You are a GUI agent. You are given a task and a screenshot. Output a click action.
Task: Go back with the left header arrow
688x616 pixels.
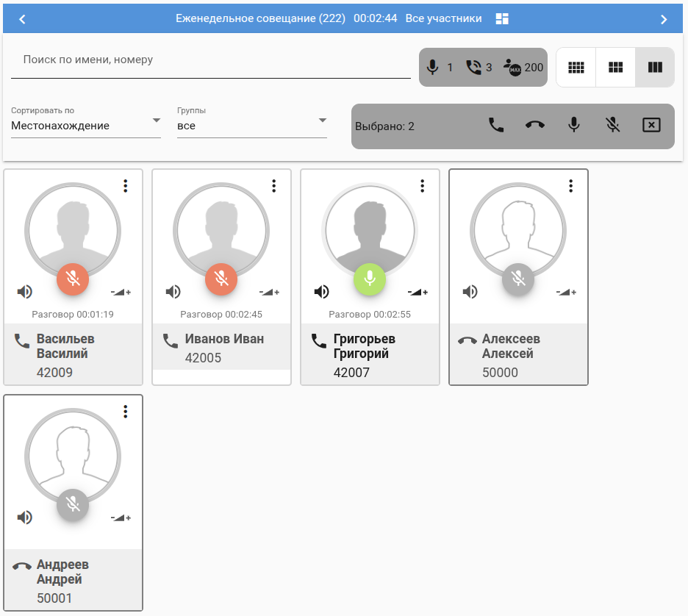tap(22, 19)
